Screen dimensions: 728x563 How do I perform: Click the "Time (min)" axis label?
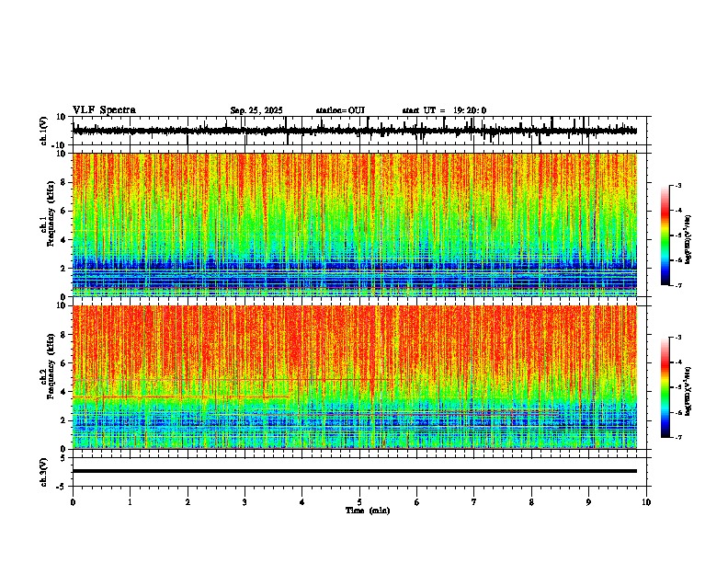(x=368, y=511)
